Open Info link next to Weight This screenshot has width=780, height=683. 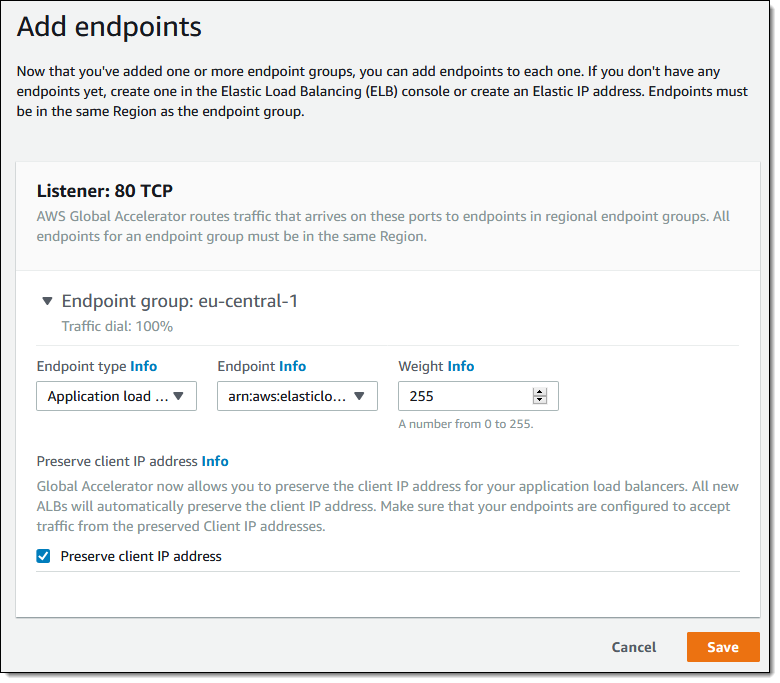point(461,366)
